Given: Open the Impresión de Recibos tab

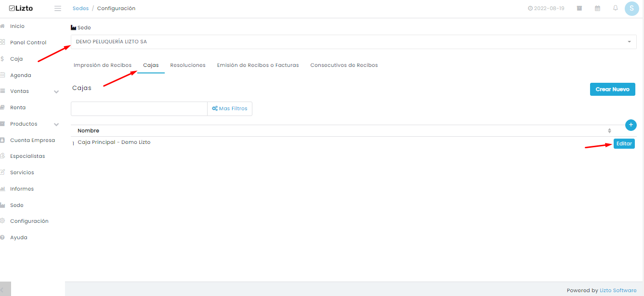Looking at the screenshot, I should click(x=103, y=65).
